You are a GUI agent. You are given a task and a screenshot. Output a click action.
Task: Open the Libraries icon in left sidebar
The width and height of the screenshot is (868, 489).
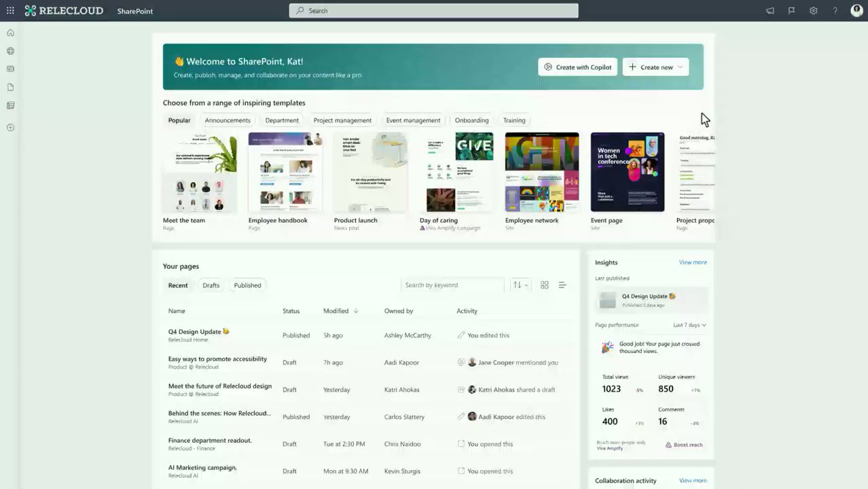(10, 105)
